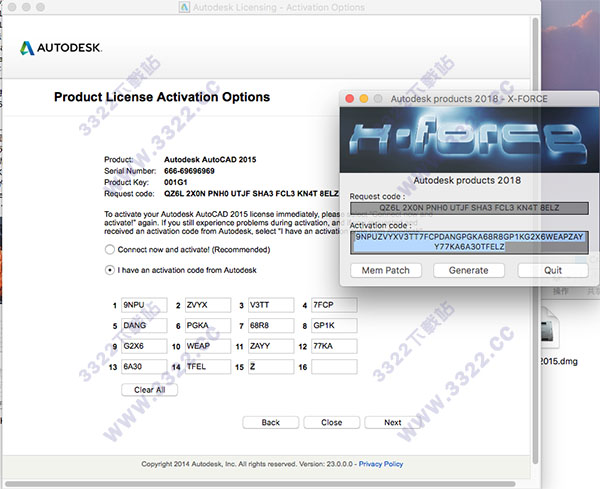Click Mem Patch button in X-FORCE window
This screenshot has height=489, width=600.
[386, 271]
